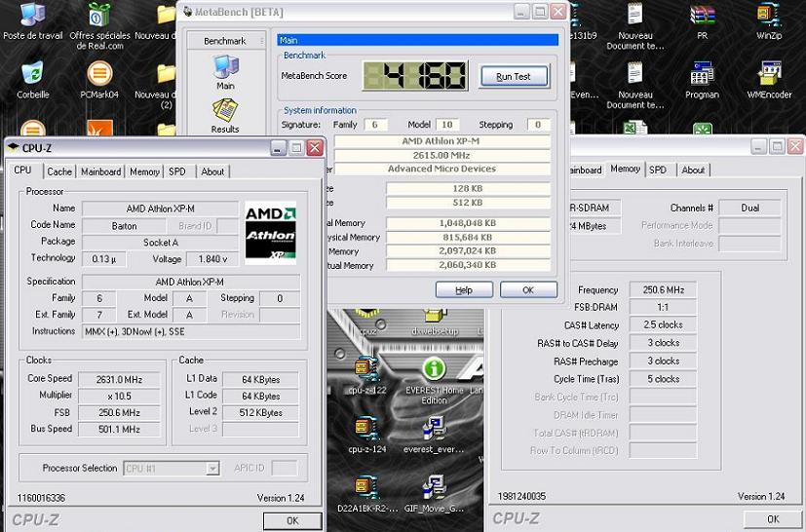Click the Benchmark header in MetaBench sidebar
Image resolution: width=806 pixels, height=532 pixels.
[225, 41]
